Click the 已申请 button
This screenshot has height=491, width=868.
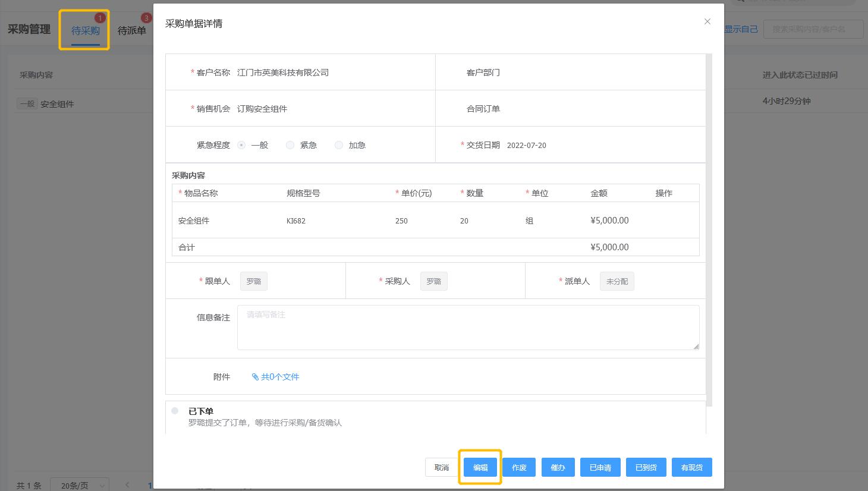coord(600,467)
